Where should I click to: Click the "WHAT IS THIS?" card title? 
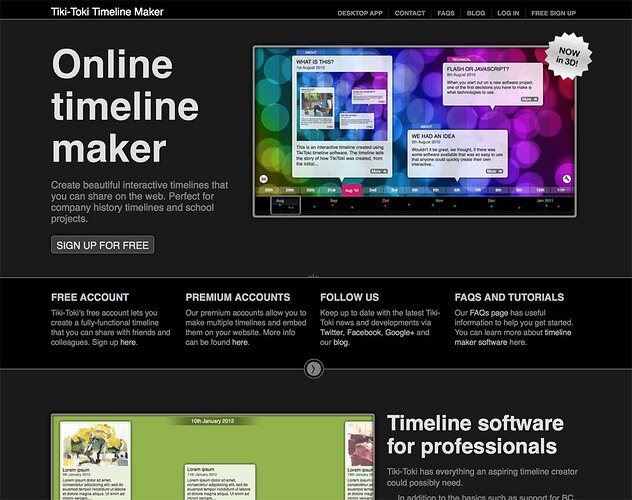click(315, 62)
